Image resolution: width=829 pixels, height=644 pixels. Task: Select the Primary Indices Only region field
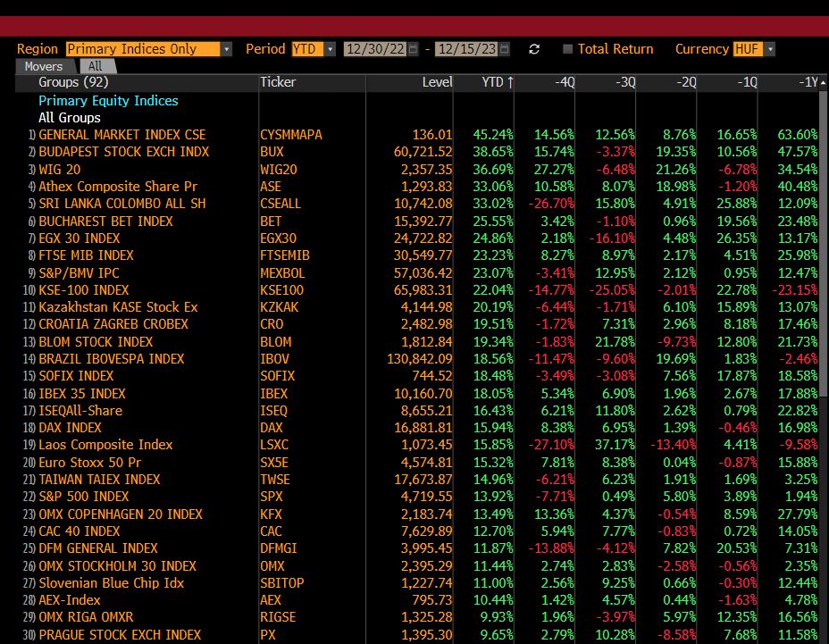143,49
